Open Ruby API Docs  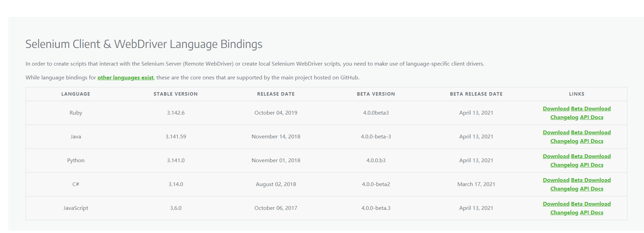pos(592,117)
